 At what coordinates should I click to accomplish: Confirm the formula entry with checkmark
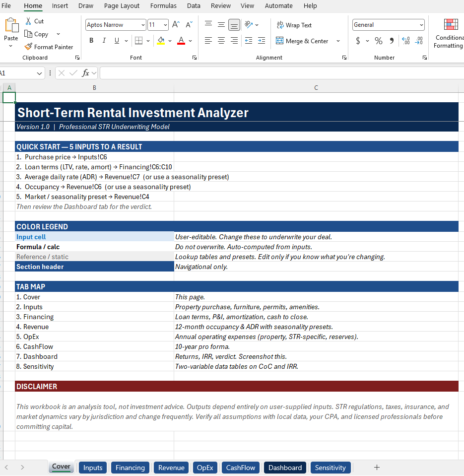pos(73,73)
